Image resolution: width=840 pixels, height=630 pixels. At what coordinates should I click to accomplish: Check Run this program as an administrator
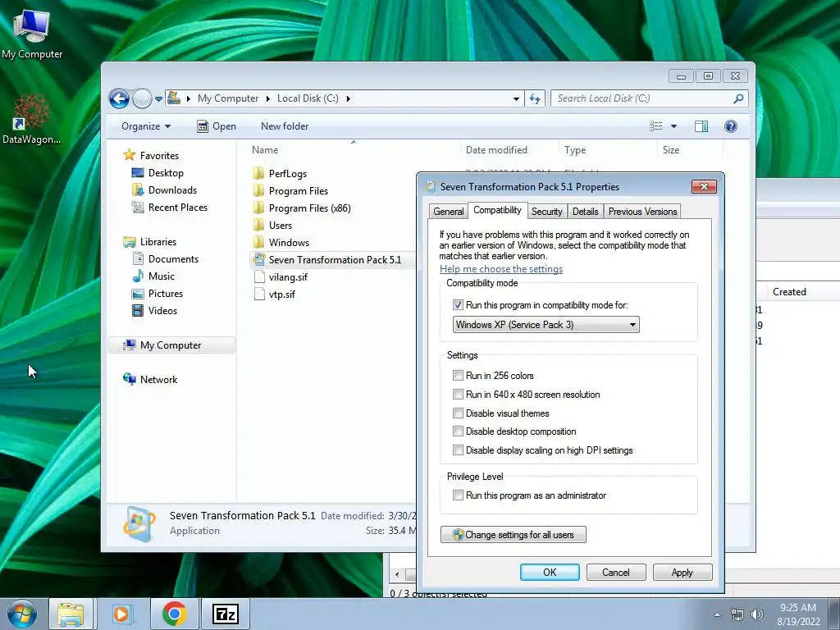458,495
